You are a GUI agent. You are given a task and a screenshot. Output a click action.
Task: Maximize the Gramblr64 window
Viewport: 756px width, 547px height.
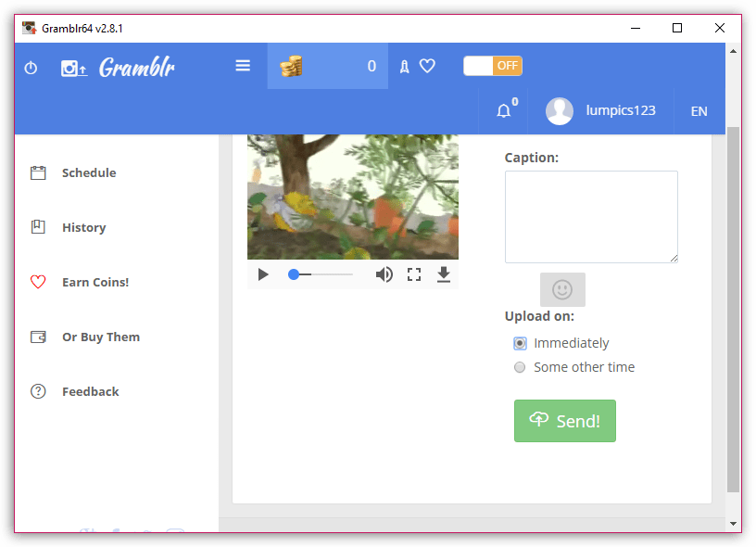[677, 28]
